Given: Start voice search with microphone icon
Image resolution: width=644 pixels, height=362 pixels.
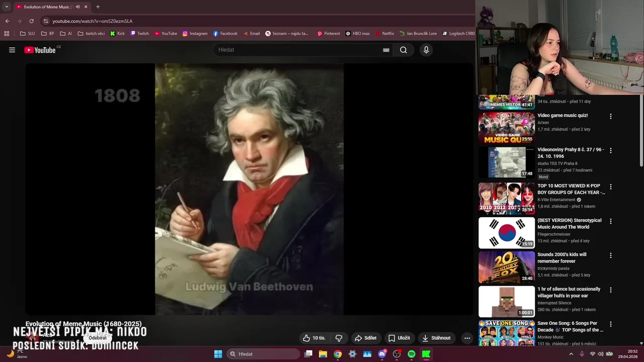Looking at the screenshot, I should (426, 50).
